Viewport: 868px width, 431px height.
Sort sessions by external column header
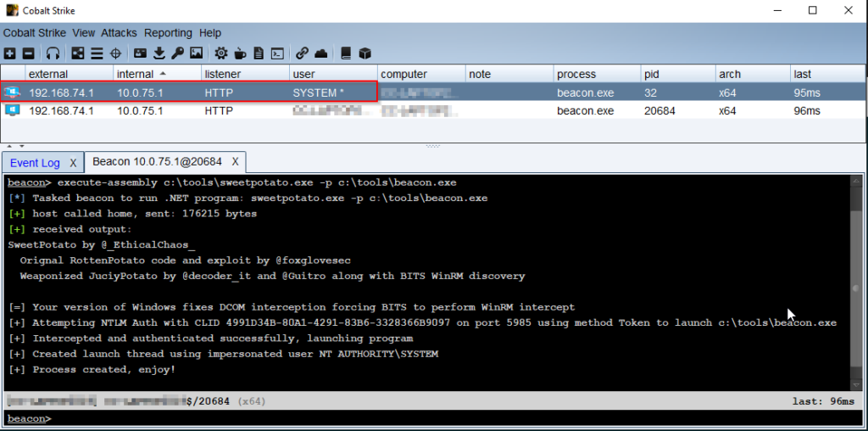click(70, 74)
